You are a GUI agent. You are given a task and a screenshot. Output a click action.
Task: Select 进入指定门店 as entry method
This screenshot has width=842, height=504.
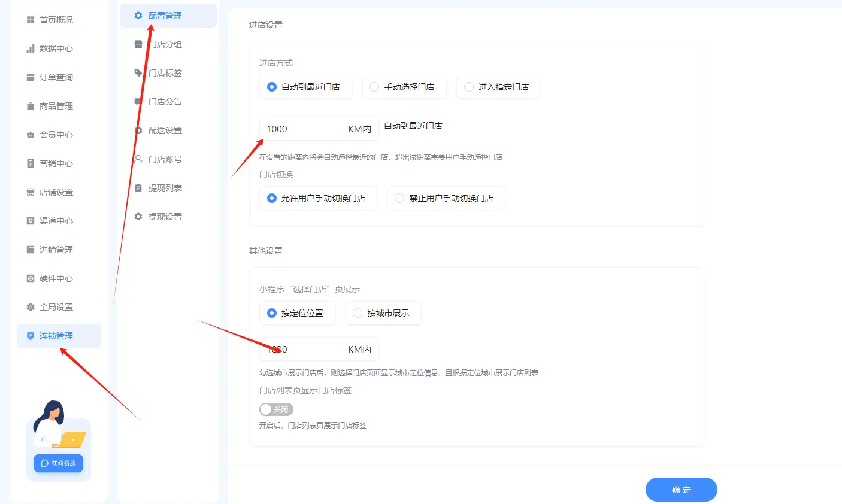coord(499,87)
